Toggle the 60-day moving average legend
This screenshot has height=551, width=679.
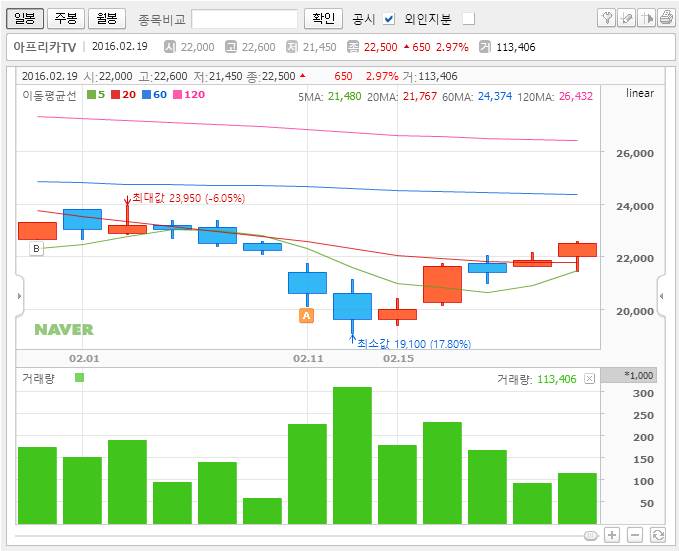point(155,94)
